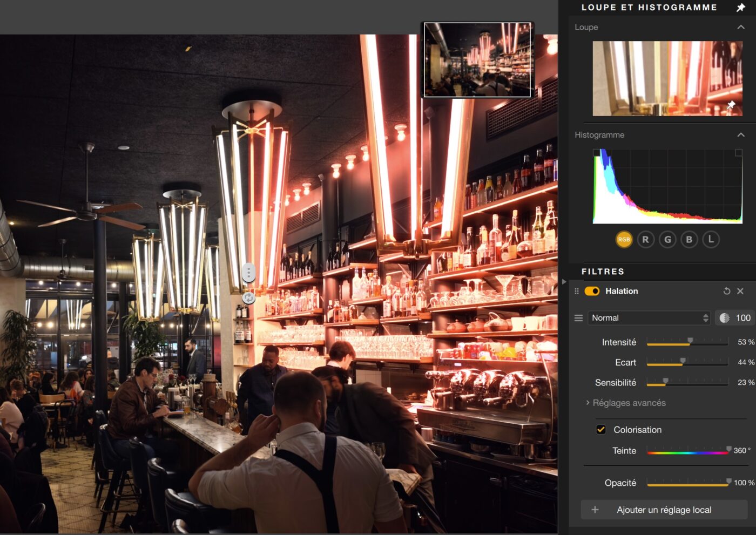The width and height of the screenshot is (756, 535).
Task: Toggle the shadow clipping indicator on the histogram
Action: 597,153
